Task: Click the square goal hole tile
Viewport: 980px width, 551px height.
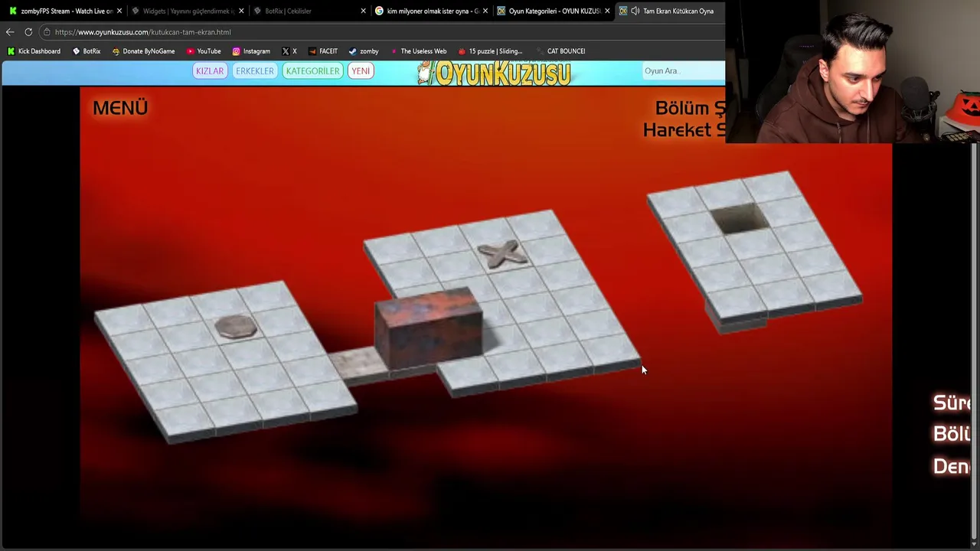Action: pos(740,219)
